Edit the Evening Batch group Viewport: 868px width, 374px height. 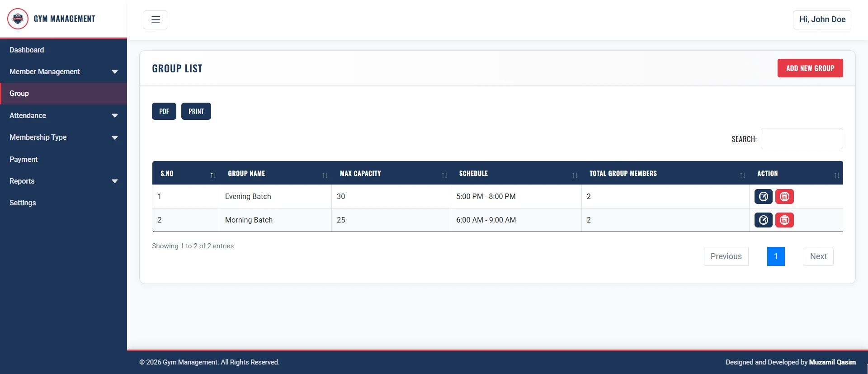coord(764,197)
